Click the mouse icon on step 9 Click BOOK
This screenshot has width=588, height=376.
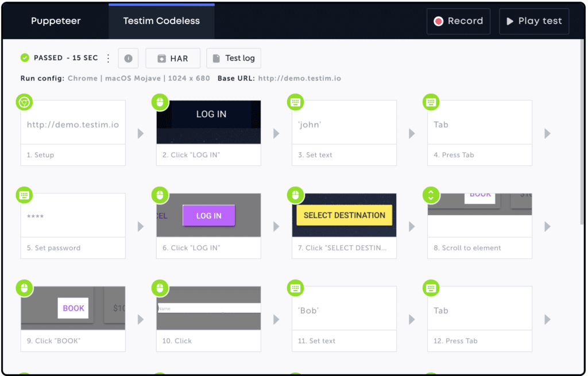(x=24, y=288)
